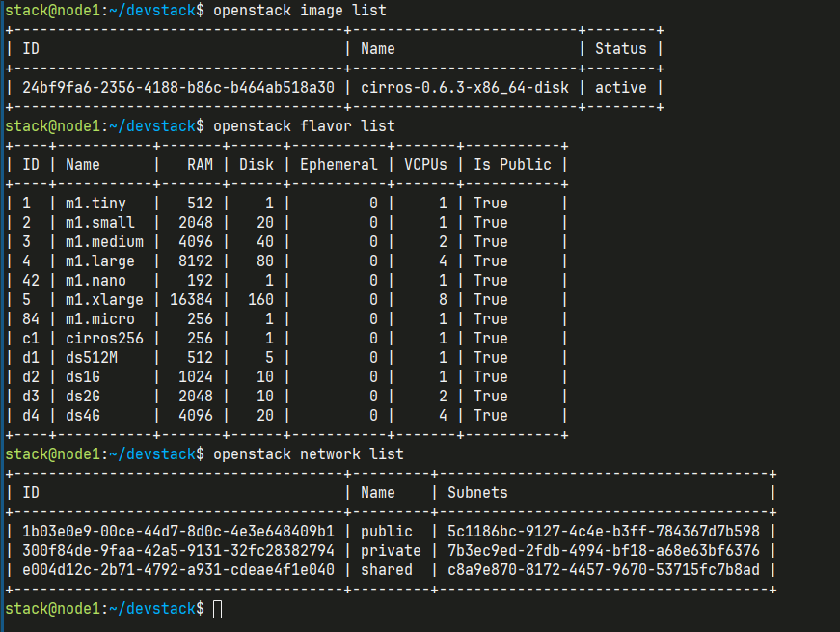Click the Ephemeral column header
The image size is (840, 632).
(339, 165)
